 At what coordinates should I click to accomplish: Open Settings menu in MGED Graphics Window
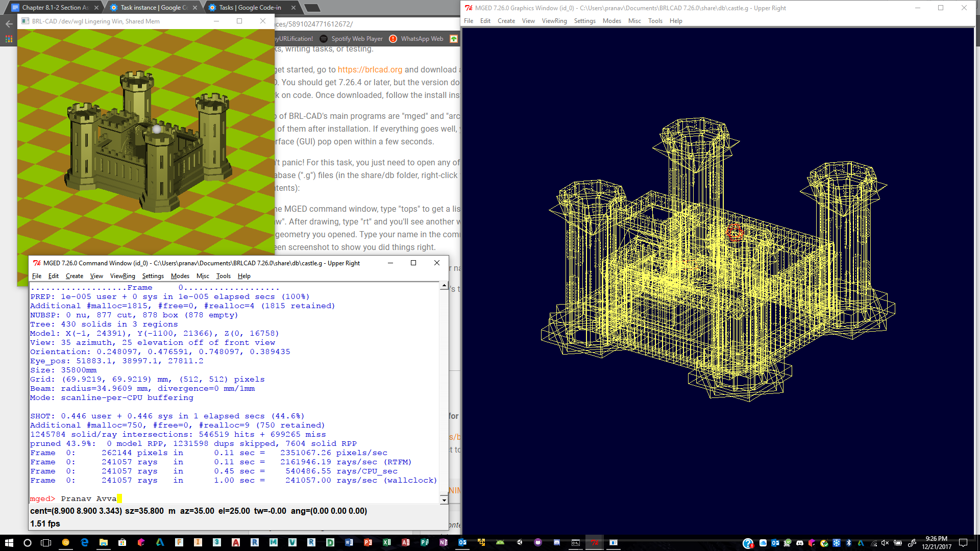tap(585, 21)
